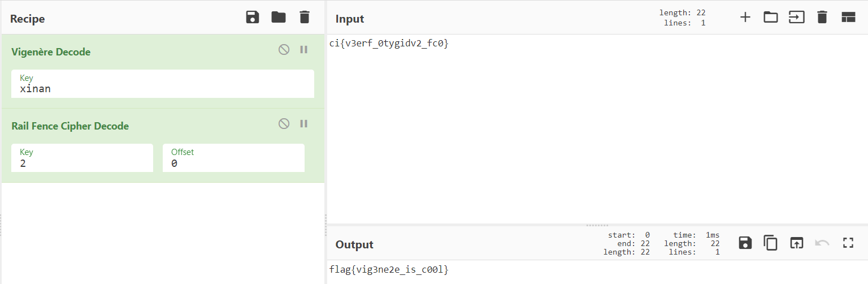868x284 pixels.
Task: Click the Rail Fence Key field
Action: 82,163
